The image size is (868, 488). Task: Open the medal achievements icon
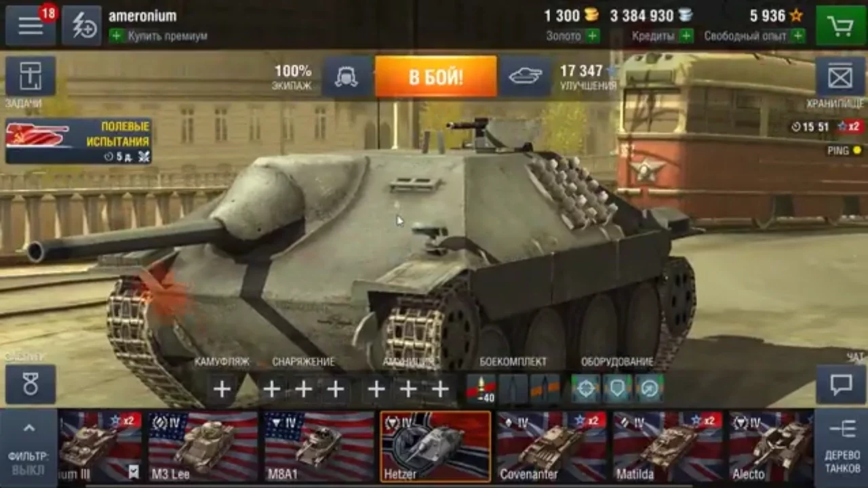[x=31, y=385]
